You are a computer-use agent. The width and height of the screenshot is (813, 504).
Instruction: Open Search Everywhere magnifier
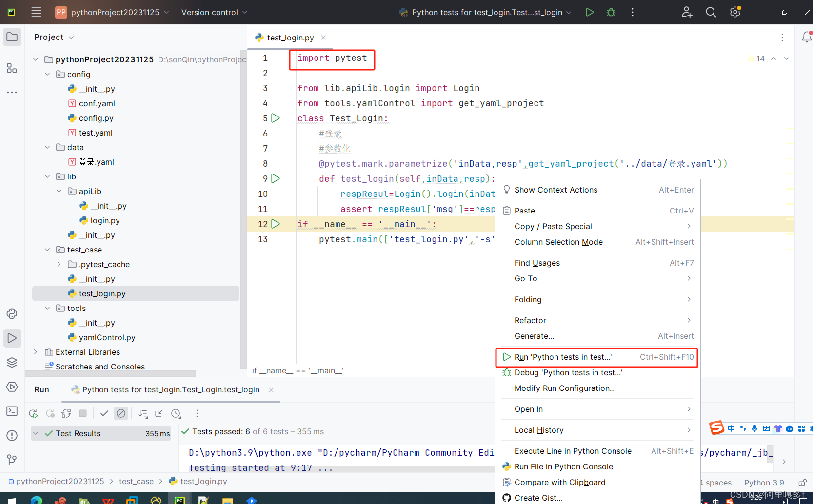(x=711, y=12)
